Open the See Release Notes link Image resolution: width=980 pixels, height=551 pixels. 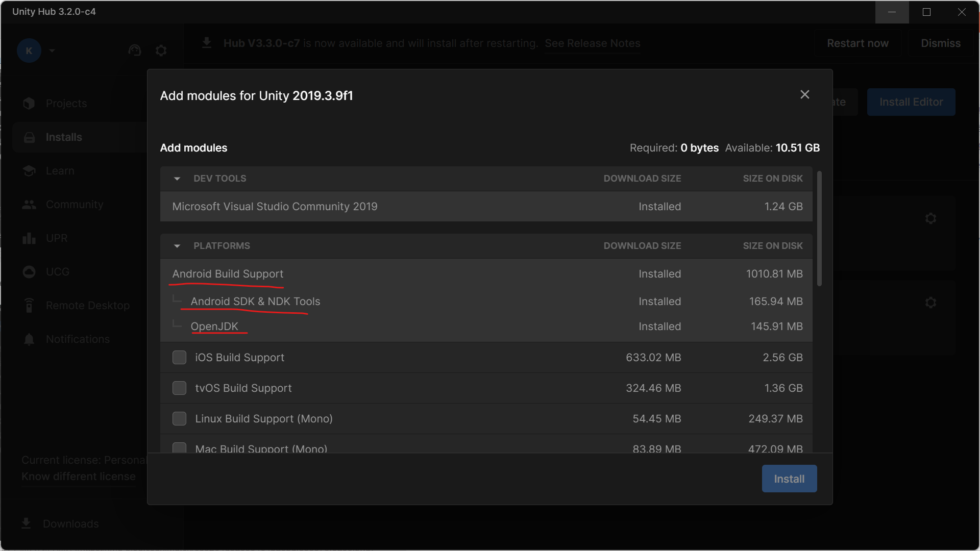coord(592,43)
